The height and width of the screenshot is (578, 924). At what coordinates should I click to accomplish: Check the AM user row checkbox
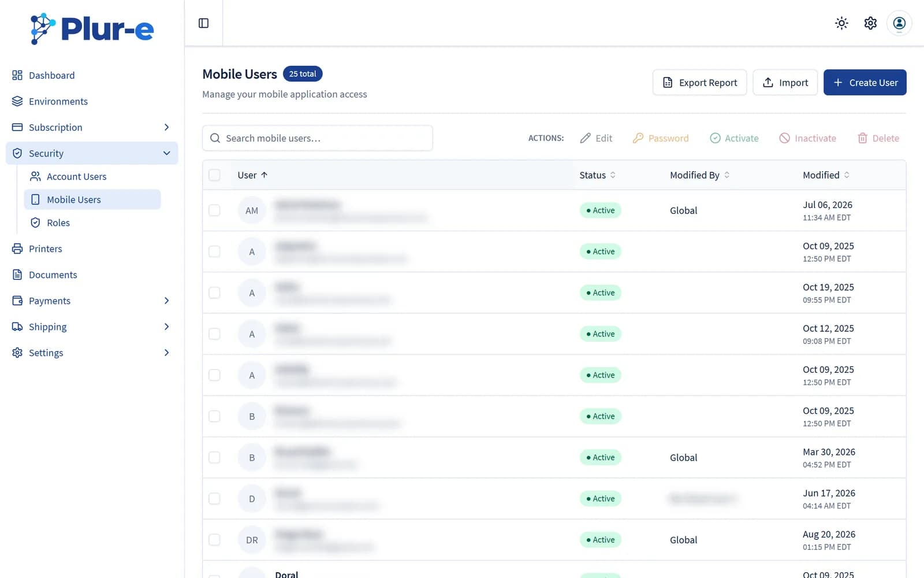point(214,210)
